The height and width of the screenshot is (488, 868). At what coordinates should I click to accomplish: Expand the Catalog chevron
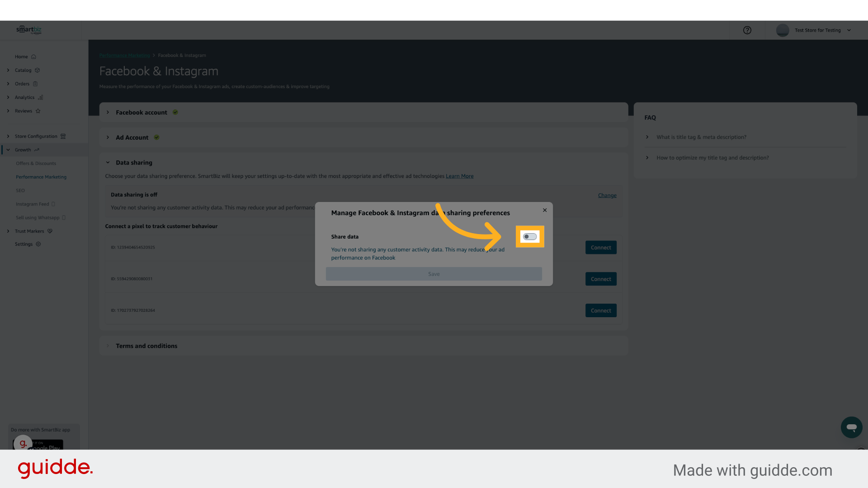click(x=8, y=70)
